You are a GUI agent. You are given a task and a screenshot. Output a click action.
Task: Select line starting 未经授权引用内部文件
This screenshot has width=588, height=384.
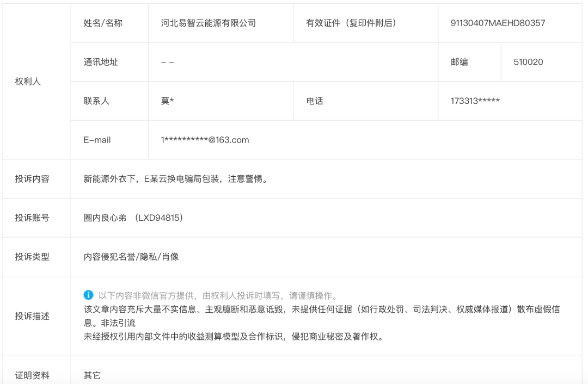(235, 337)
